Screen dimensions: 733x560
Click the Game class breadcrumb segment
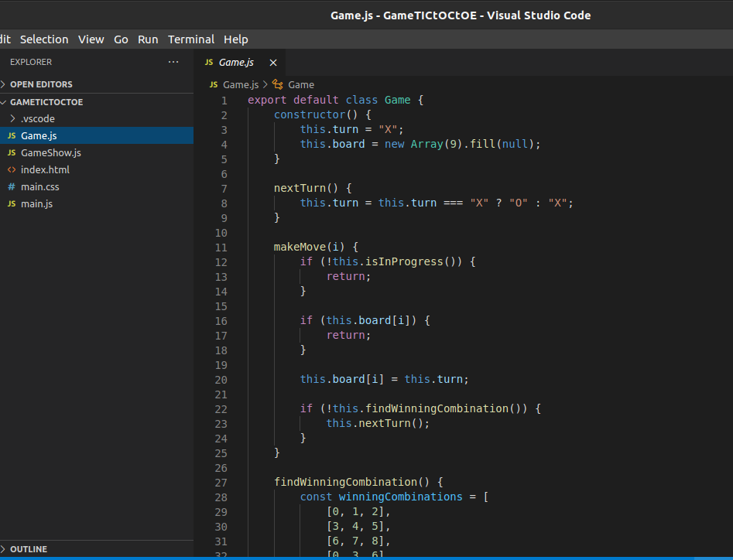300,84
